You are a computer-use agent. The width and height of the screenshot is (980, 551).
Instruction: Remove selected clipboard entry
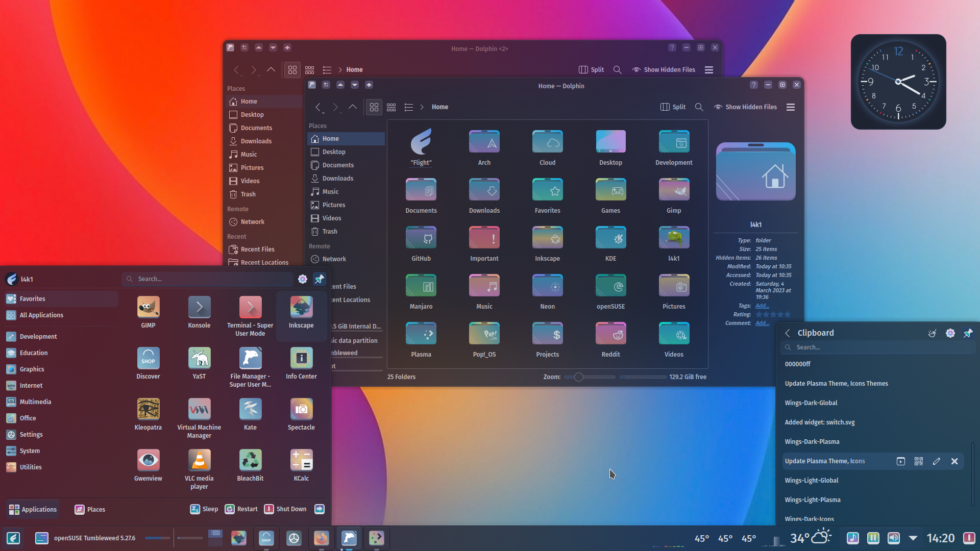pyautogui.click(x=954, y=461)
